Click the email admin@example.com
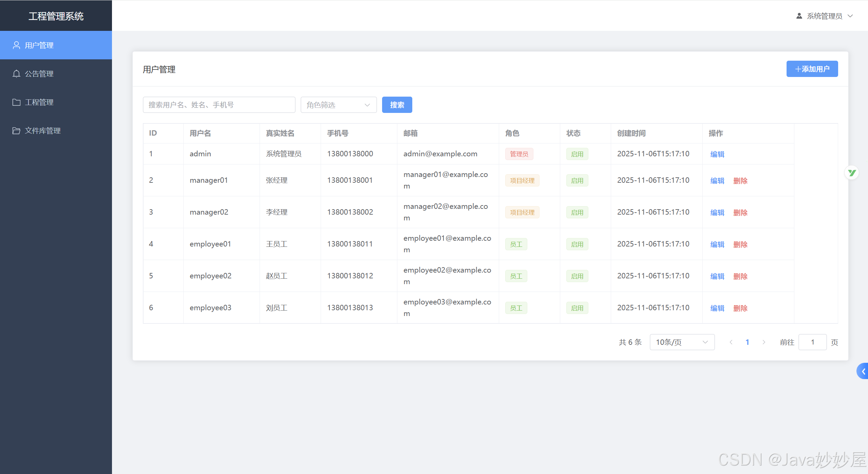This screenshot has height=474, width=868. 440,154
